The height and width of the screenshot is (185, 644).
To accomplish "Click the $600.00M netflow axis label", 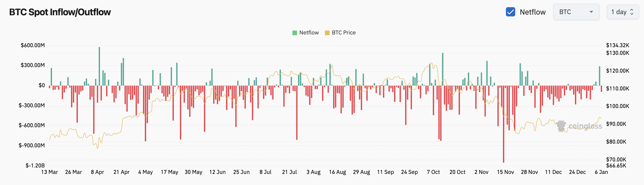I will click(x=33, y=45).
